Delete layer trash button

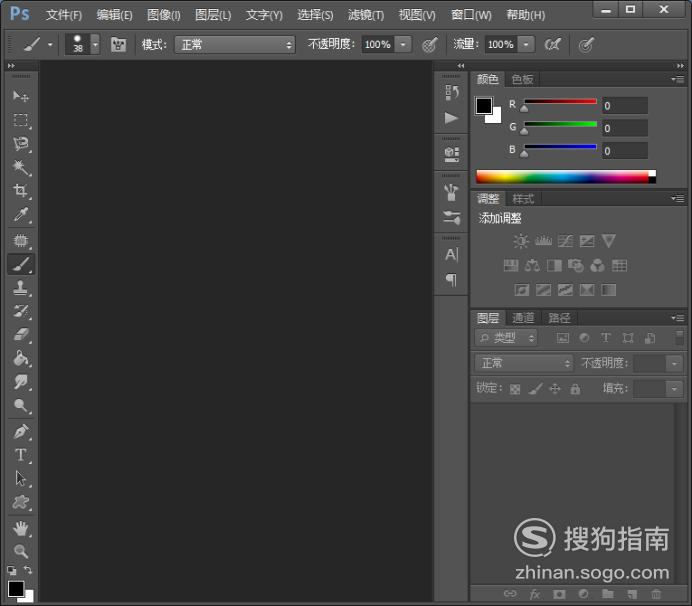656,594
